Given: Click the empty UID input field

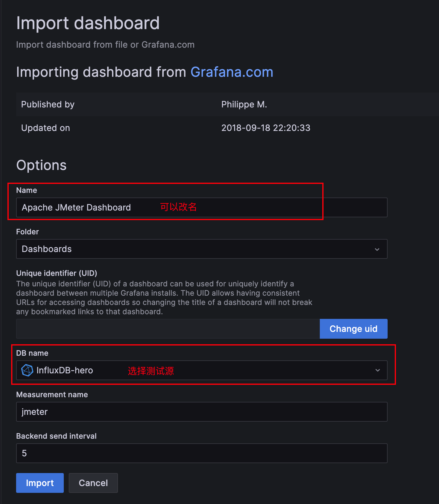Looking at the screenshot, I should [x=168, y=329].
